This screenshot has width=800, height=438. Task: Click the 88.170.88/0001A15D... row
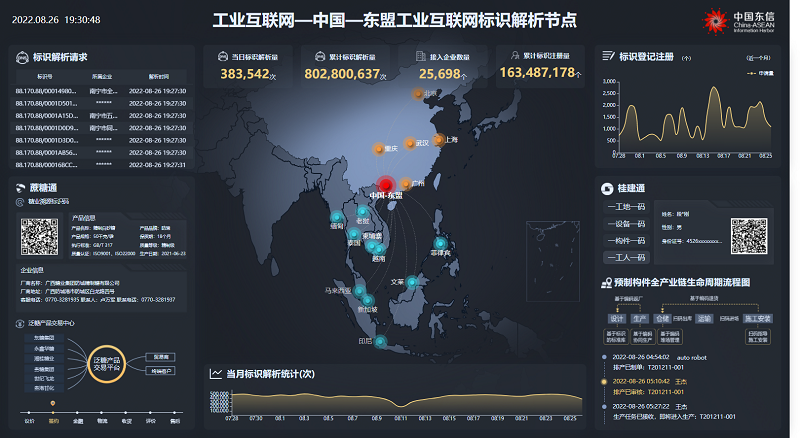coord(101,115)
